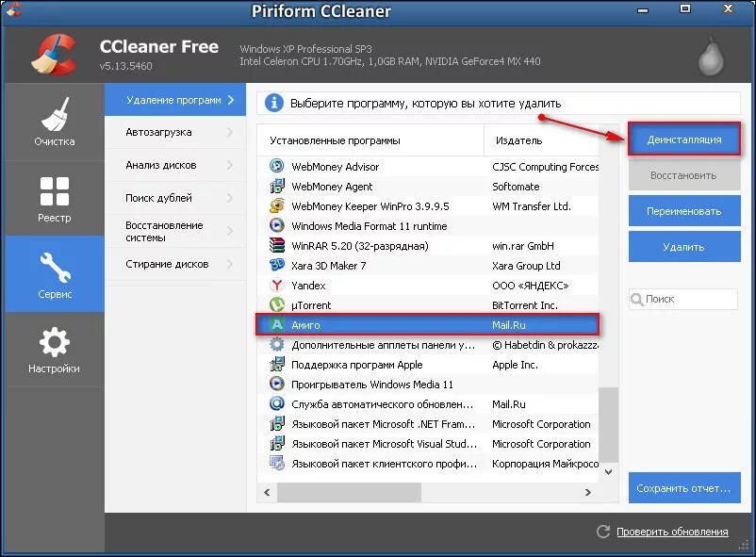Click the win.rar GmbH publisher cell
This screenshot has height=557, width=756.
point(522,246)
